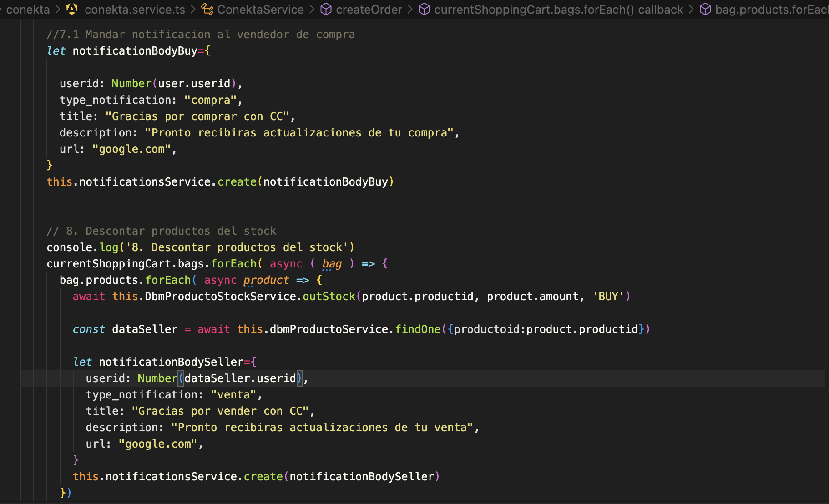Click the outStock method call

point(329,297)
